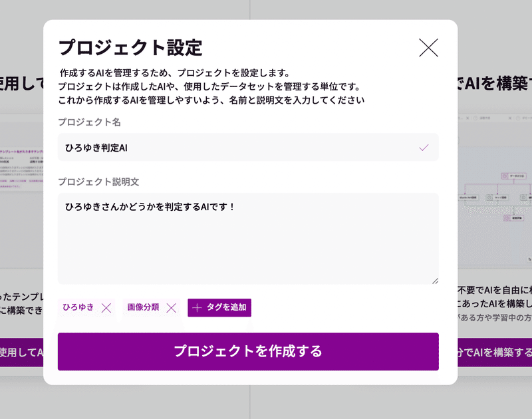The width and height of the screenshot is (532, 419).
Task: Close the プロジェクト設定 dialog
Action: click(428, 47)
